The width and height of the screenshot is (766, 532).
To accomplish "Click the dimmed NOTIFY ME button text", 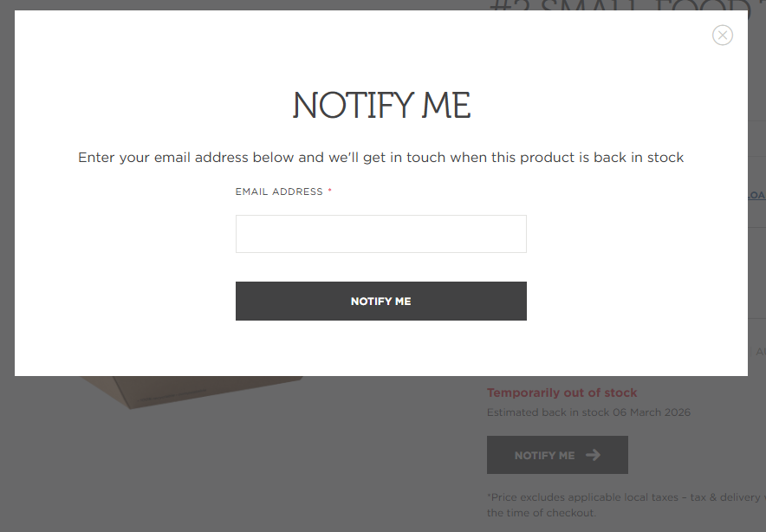I will pos(544,455).
